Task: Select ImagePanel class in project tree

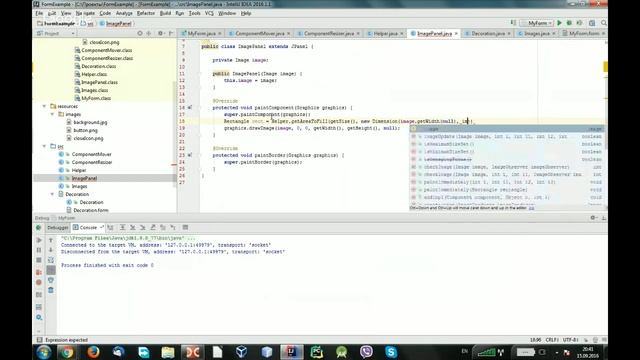Action: (x=84, y=178)
